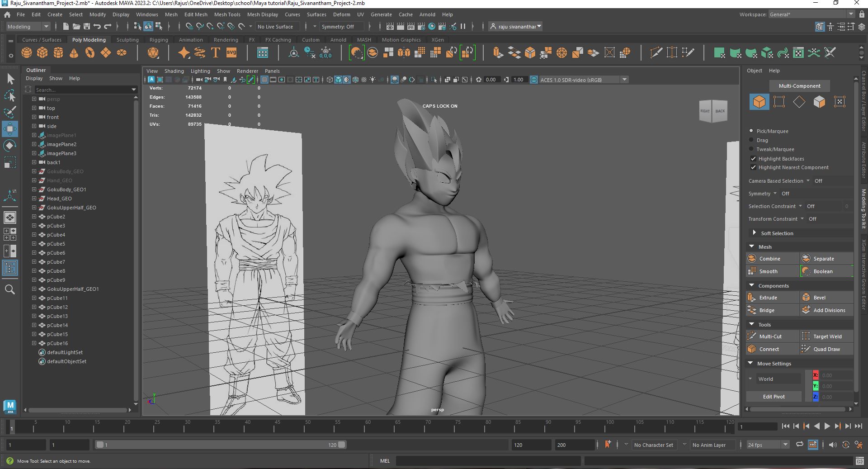This screenshot has width=868, height=469.
Task: Click the polygon sphere shelf icon
Action: [27, 53]
